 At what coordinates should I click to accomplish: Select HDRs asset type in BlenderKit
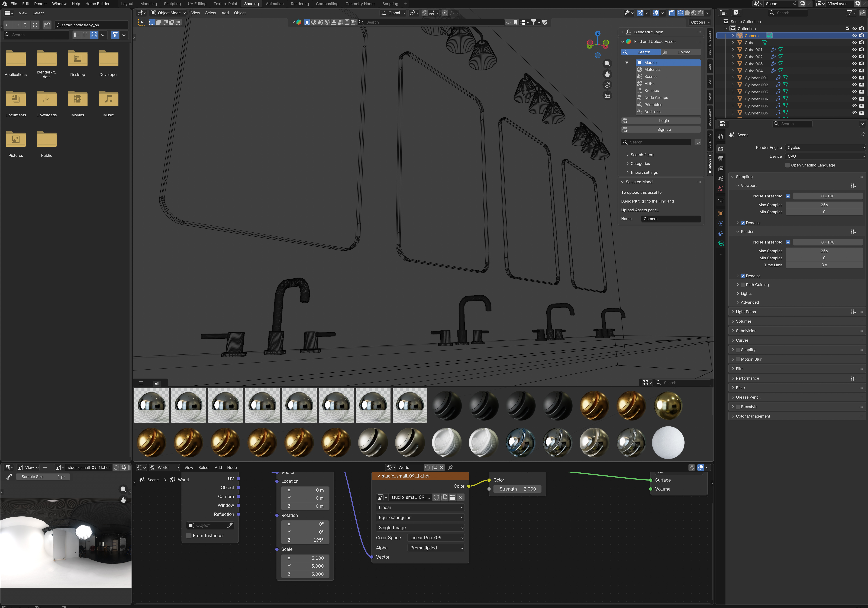tap(668, 84)
